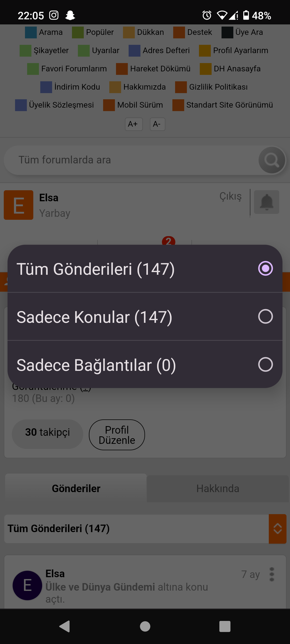Switch to the Gönderiler tab
The width and height of the screenshot is (290, 644).
tap(76, 489)
